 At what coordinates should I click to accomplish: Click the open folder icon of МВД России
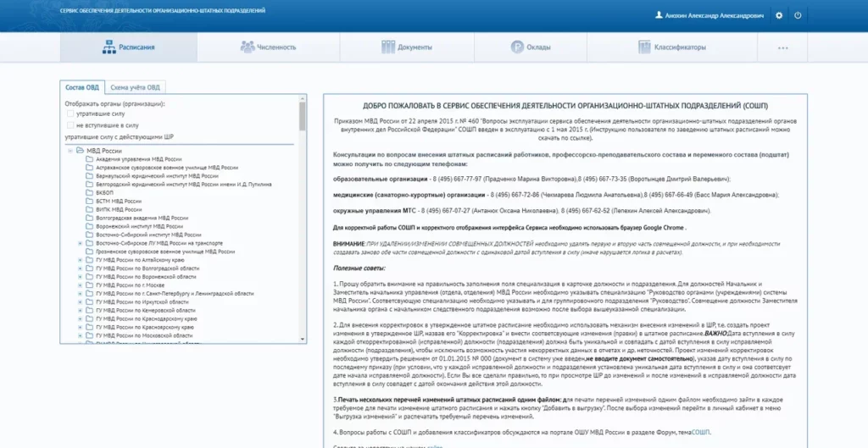[80, 151]
